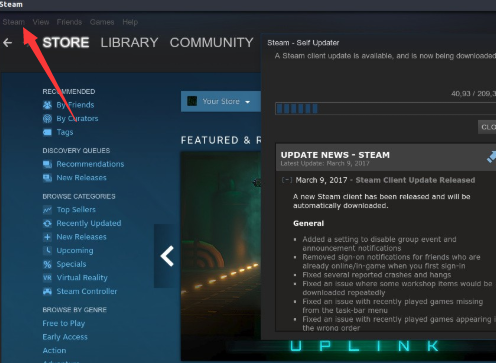Select the Tags icon in sidebar

[x=47, y=132]
